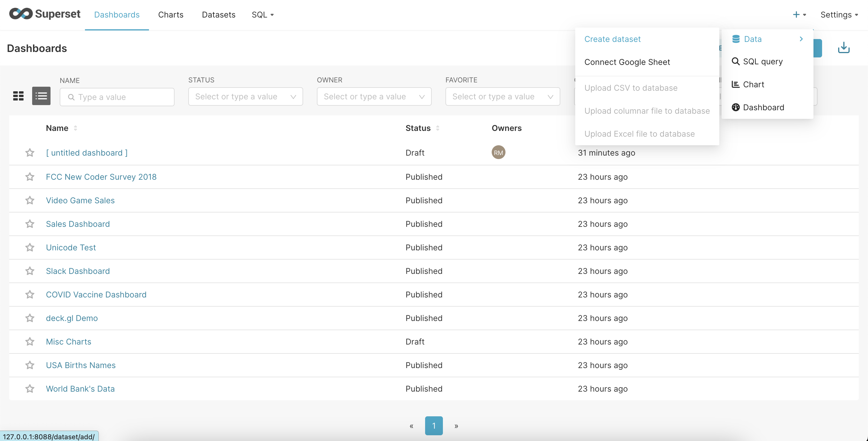The height and width of the screenshot is (441, 868).
Task: Go to pagination page 1
Action: pyautogui.click(x=434, y=425)
